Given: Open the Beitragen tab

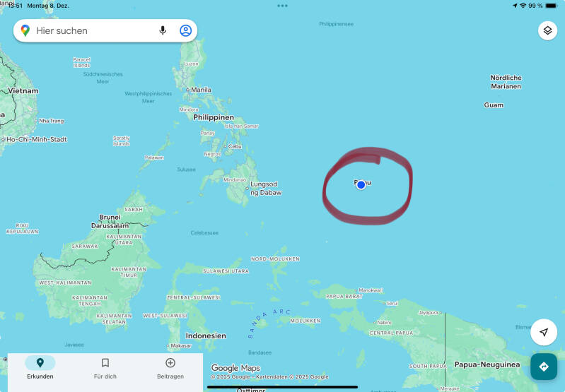Looking at the screenshot, I should (x=170, y=368).
